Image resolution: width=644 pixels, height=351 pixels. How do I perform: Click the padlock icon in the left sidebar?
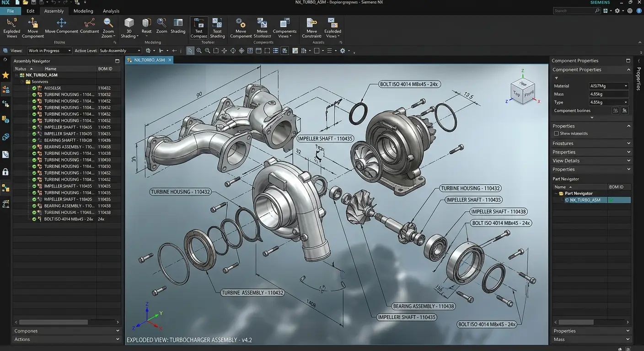(5, 172)
